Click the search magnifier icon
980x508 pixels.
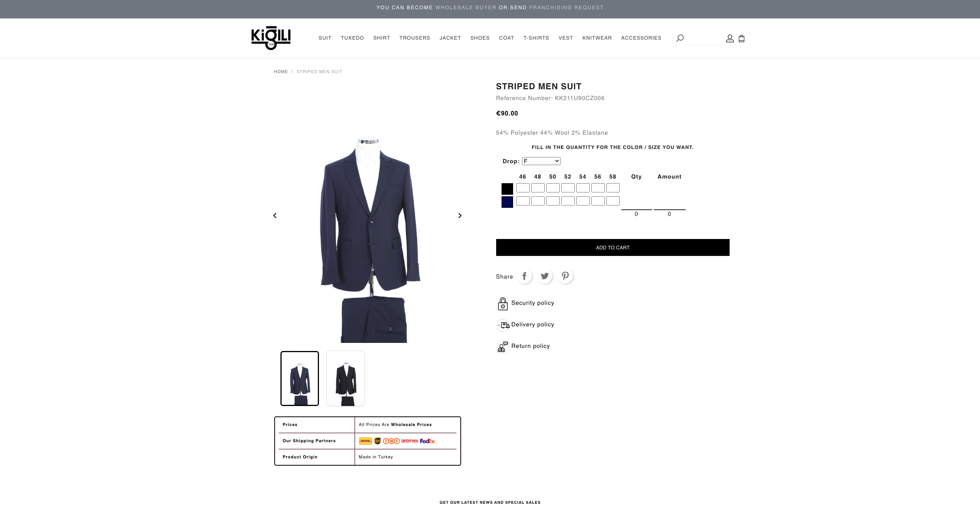point(680,38)
